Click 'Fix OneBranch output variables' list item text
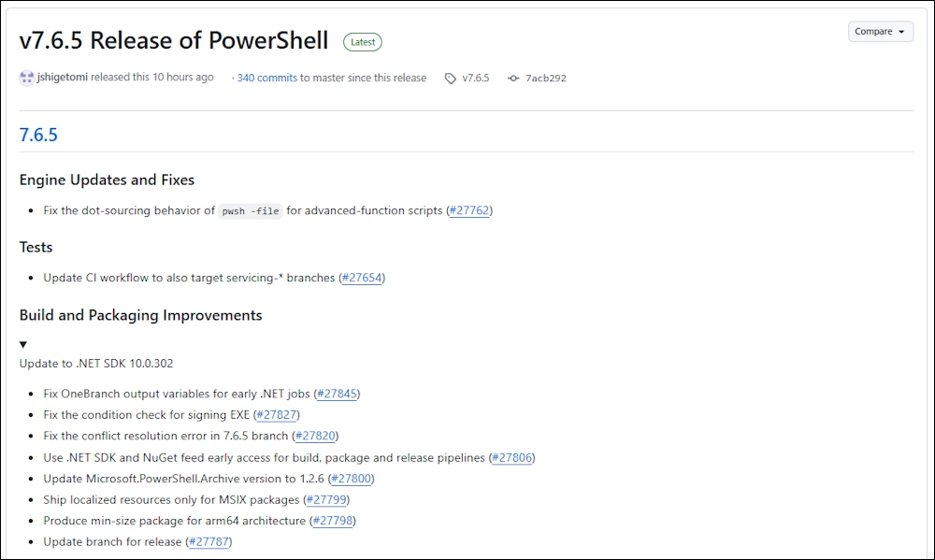 (x=177, y=394)
